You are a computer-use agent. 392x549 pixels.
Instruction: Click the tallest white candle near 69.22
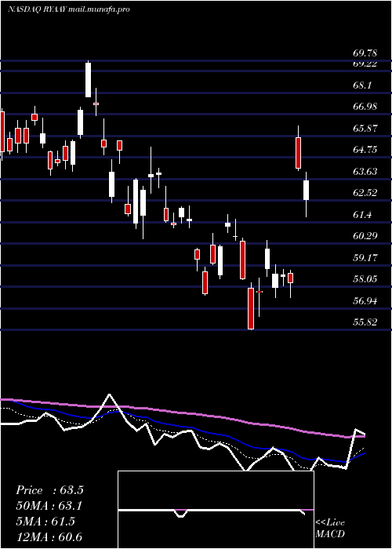pos(88,79)
